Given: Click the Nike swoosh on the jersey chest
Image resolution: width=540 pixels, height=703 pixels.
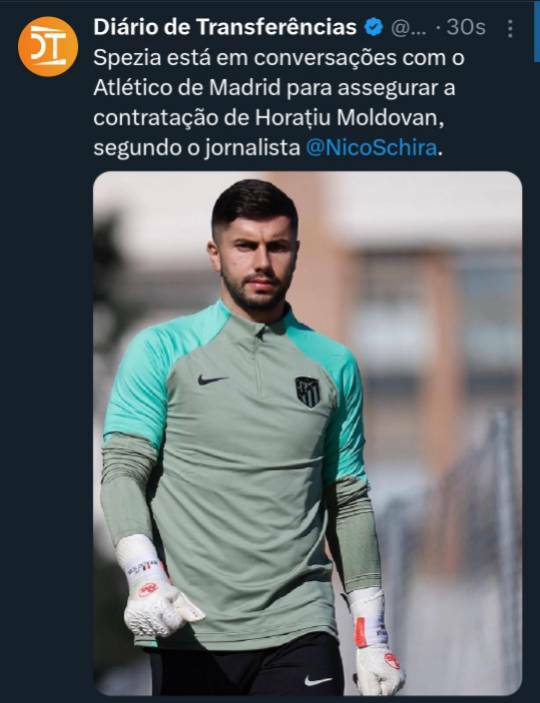Looking at the screenshot, I should [212, 380].
